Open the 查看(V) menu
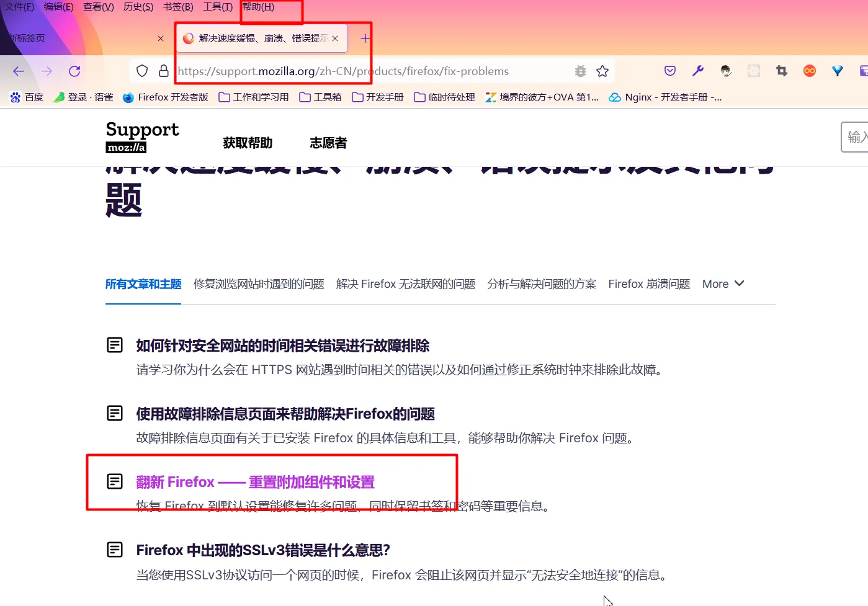Screen dimensions: 868x606 click(x=99, y=7)
